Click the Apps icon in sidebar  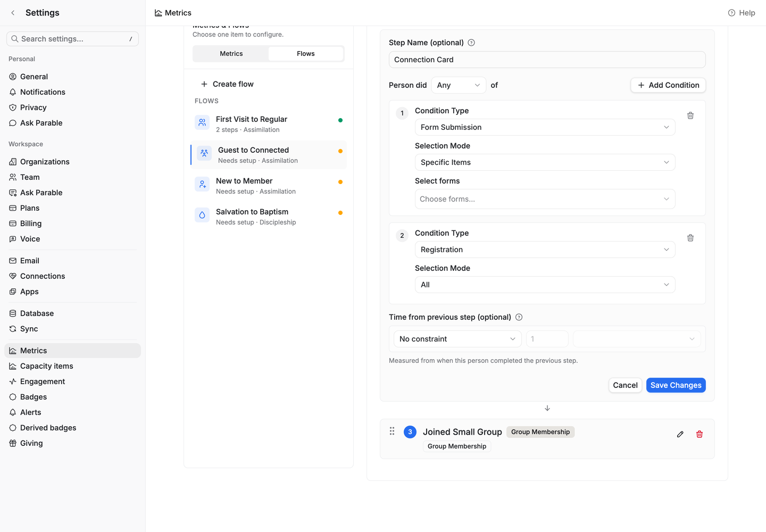13,292
